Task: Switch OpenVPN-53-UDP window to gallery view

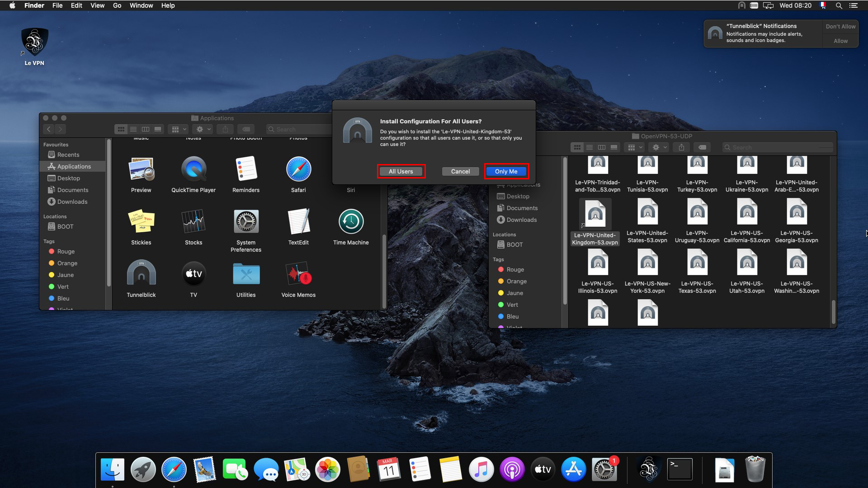Action: point(614,147)
